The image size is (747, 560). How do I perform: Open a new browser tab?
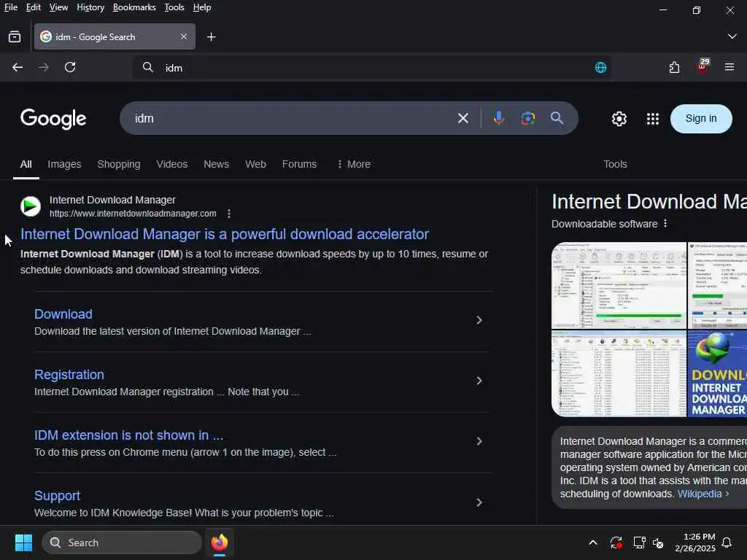click(x=211, y=36)
